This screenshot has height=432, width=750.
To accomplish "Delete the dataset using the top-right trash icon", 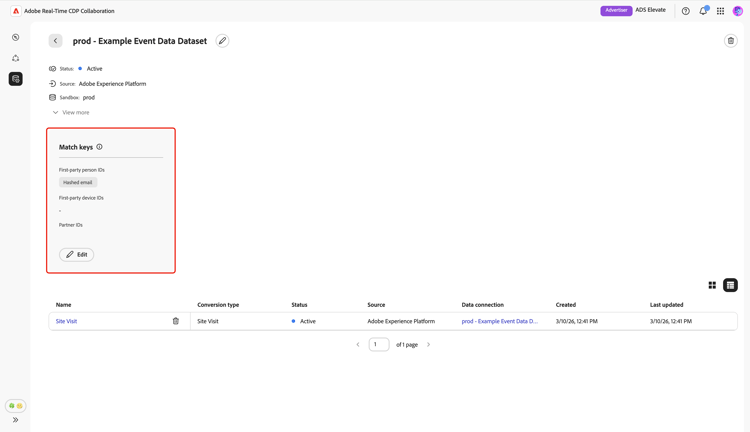I will click(730, 41).
